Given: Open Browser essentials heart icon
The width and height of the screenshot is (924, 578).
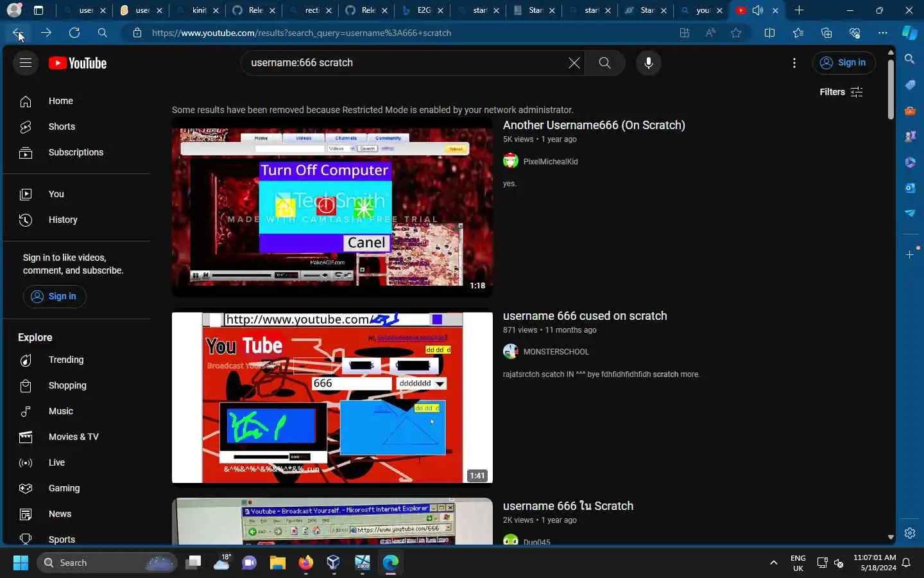Looking at the screenshot, I should pyautogui.click(x=855, y=33).
